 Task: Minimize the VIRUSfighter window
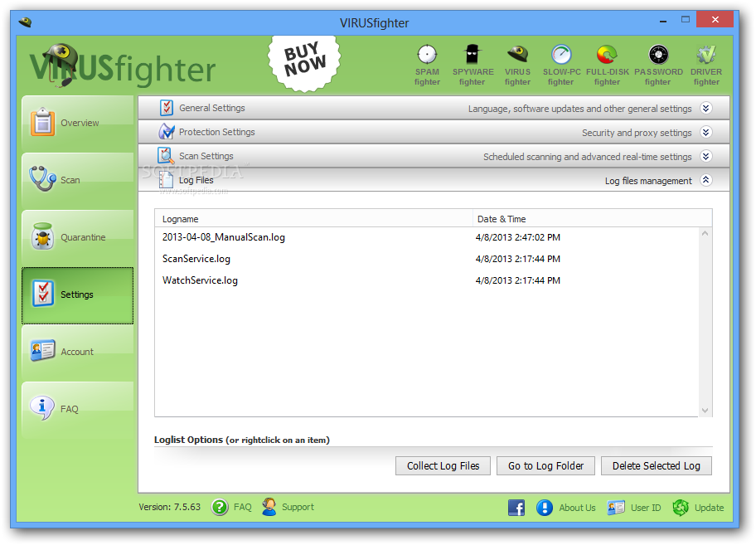click(663, 21)
